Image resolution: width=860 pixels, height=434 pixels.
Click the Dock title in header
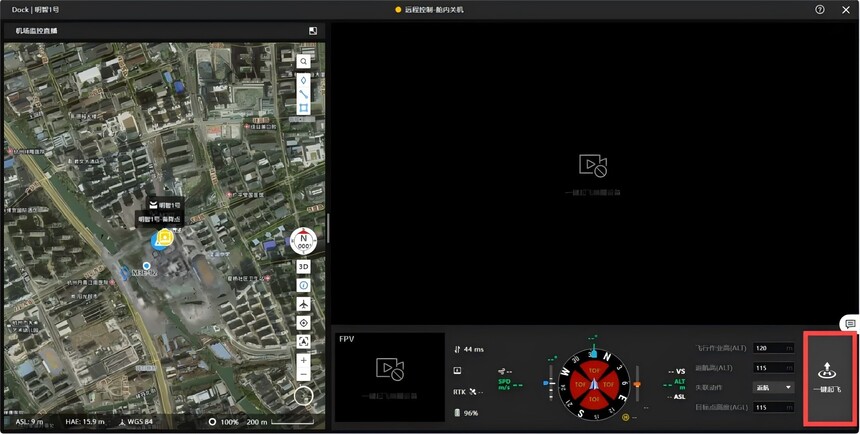[36, 10]
